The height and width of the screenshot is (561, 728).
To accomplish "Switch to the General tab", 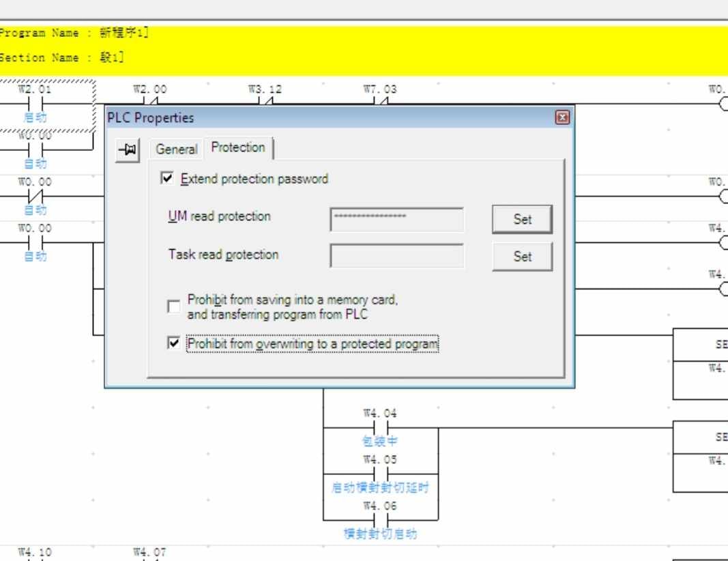I will [x=177, y=149].
